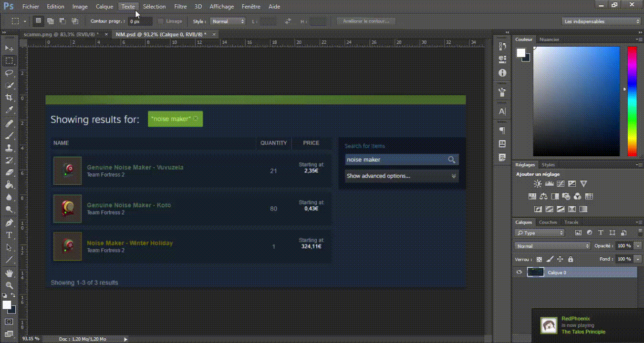
Task: Pick a hue on the vertical spectrum slider
Action: (632, 101)
